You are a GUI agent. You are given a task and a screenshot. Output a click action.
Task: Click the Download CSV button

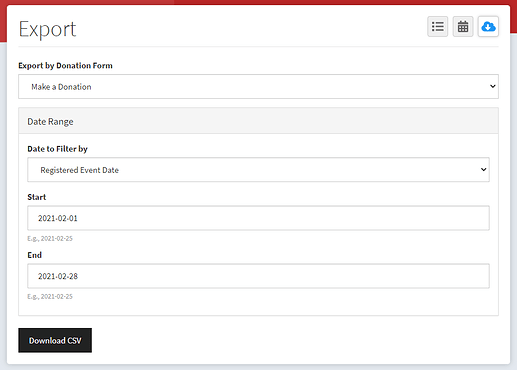click(55, 340)
